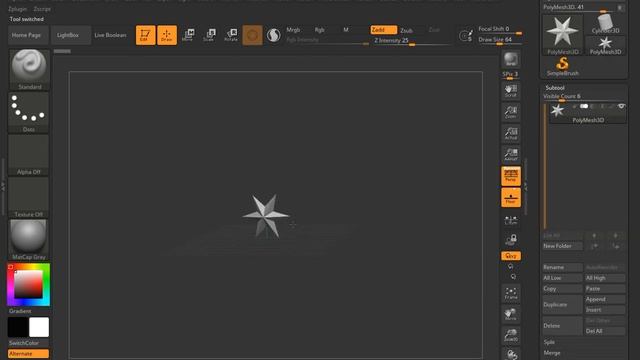Toggle the Qxyz rotation button
The width and height of the screenshot is (640, 360).
coord(511,256)
